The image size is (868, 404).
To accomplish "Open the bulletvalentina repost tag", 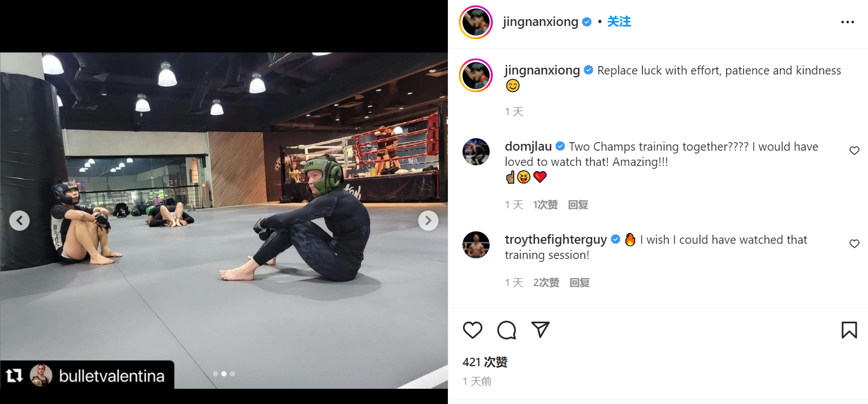I will pyautogui.click(x=87, y=375).
